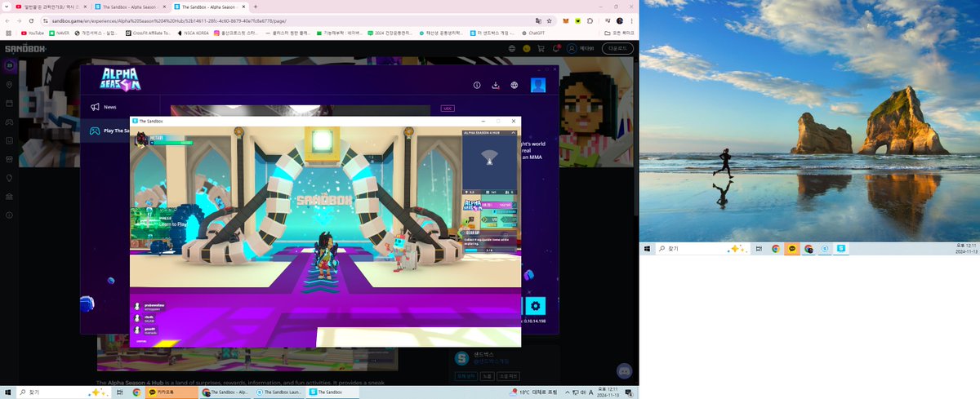
Task: Open Windows Start menu on left monitor
Action: click(x=8, y=392)
